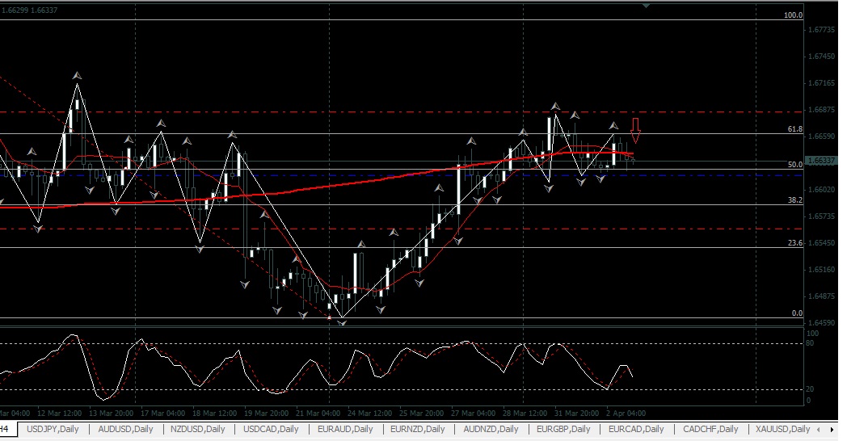868x441 pixels.
Task: Click the oscillator scale value 20
Action: [810, 389]
